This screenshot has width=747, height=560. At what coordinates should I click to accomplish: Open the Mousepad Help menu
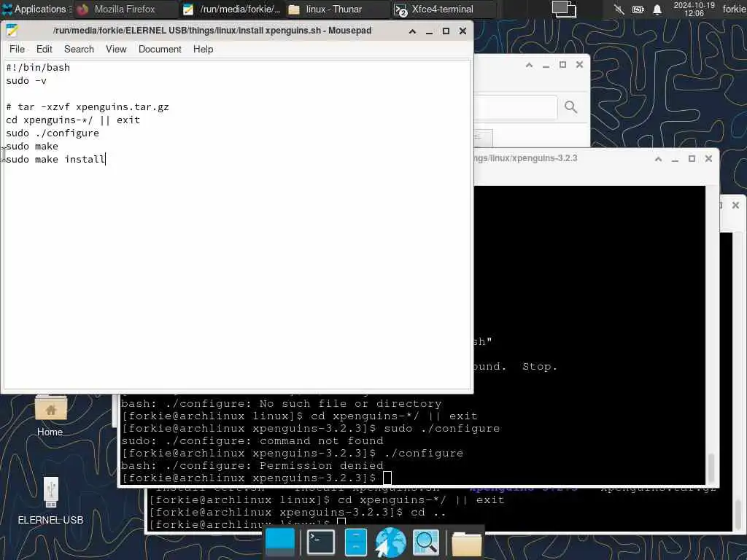(x=203, y=49)
